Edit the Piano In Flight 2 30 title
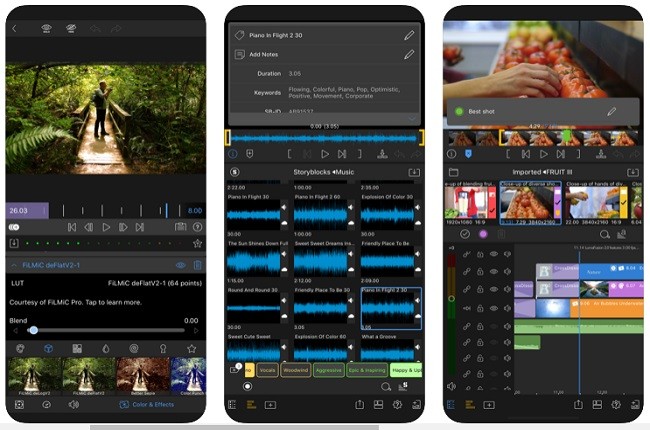 point(409,35)
